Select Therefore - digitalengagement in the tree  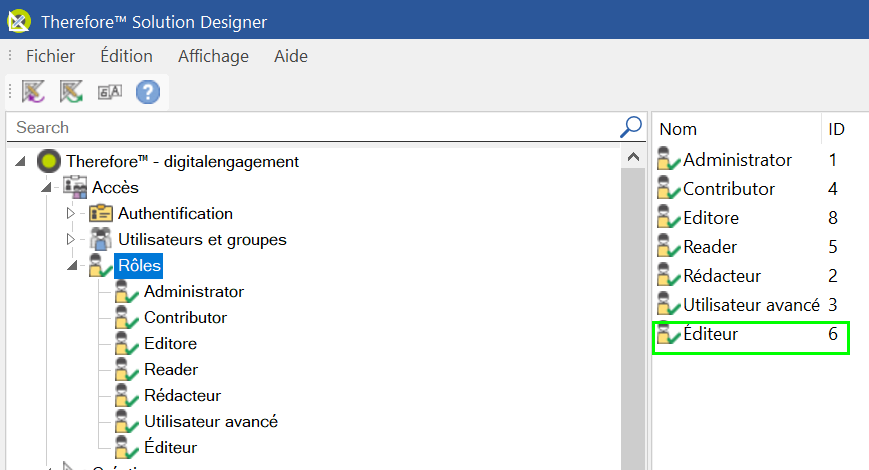(182, 161)
